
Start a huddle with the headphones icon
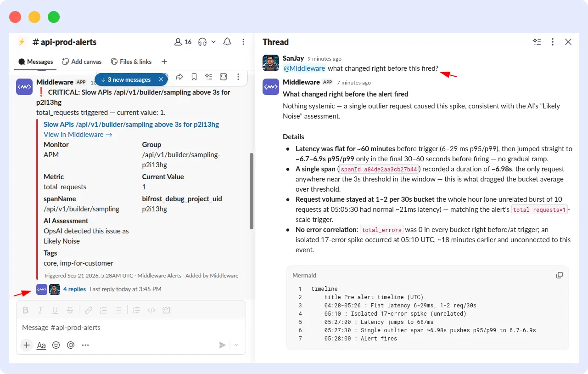click(202, 42)
